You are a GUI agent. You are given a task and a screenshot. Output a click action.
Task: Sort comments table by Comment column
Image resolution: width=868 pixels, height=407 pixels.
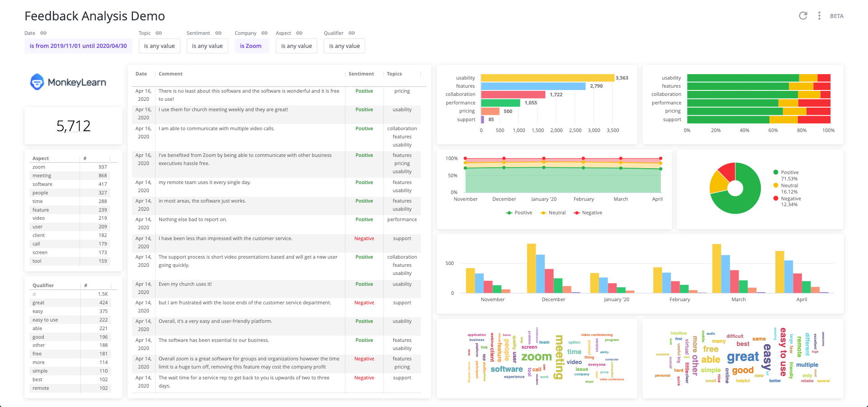[170, 74]
